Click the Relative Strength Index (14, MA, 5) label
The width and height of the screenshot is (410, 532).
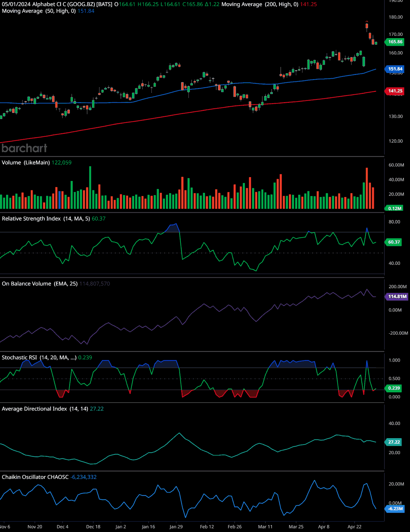(46, 218)
